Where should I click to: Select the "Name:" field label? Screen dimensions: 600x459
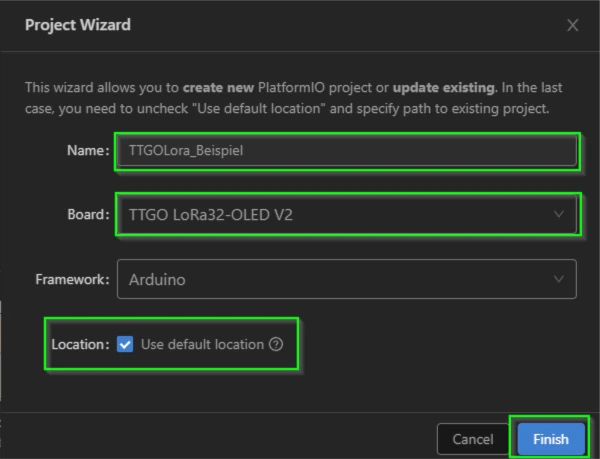click(x=88, y=151)
